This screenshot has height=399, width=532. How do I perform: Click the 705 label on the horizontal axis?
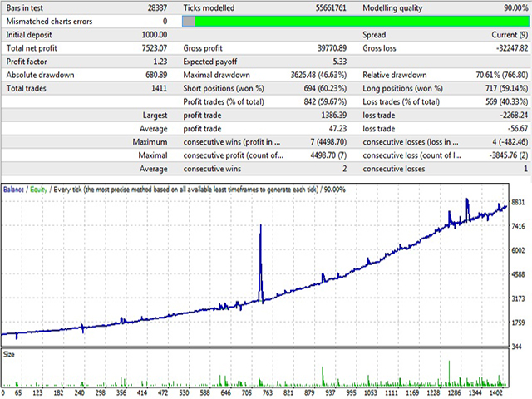[248, 392]
